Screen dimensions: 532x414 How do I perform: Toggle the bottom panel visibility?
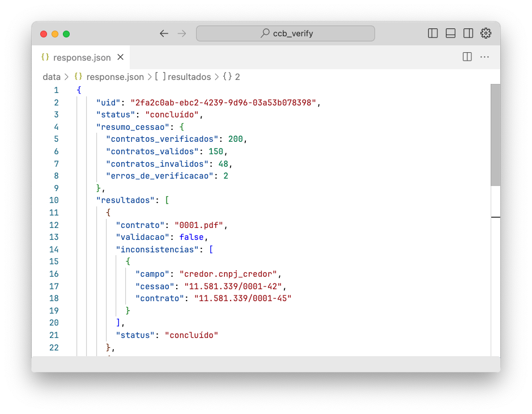pos(450,33)
